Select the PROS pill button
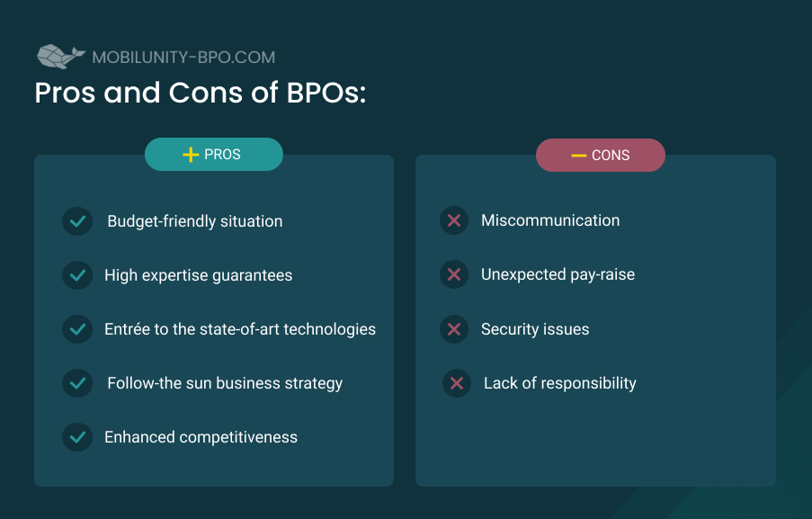The image size is (812, 519). (214, 155)
